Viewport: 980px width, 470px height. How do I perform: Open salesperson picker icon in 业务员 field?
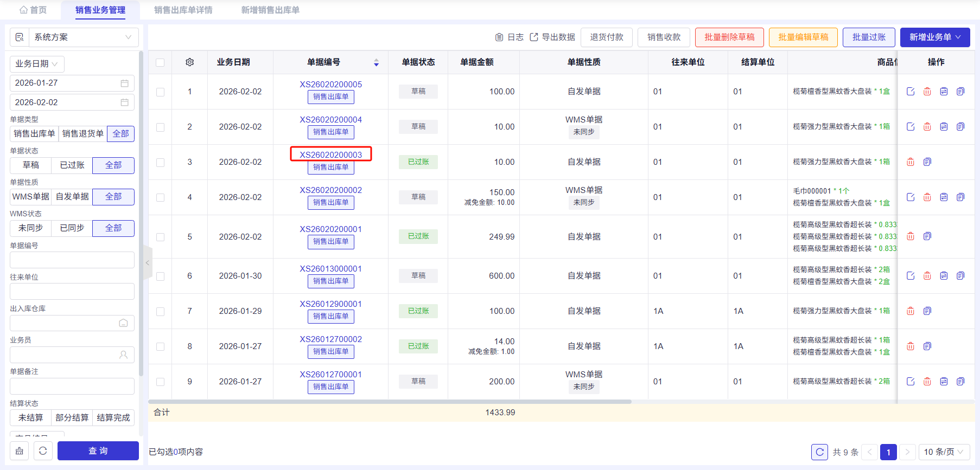123,355
